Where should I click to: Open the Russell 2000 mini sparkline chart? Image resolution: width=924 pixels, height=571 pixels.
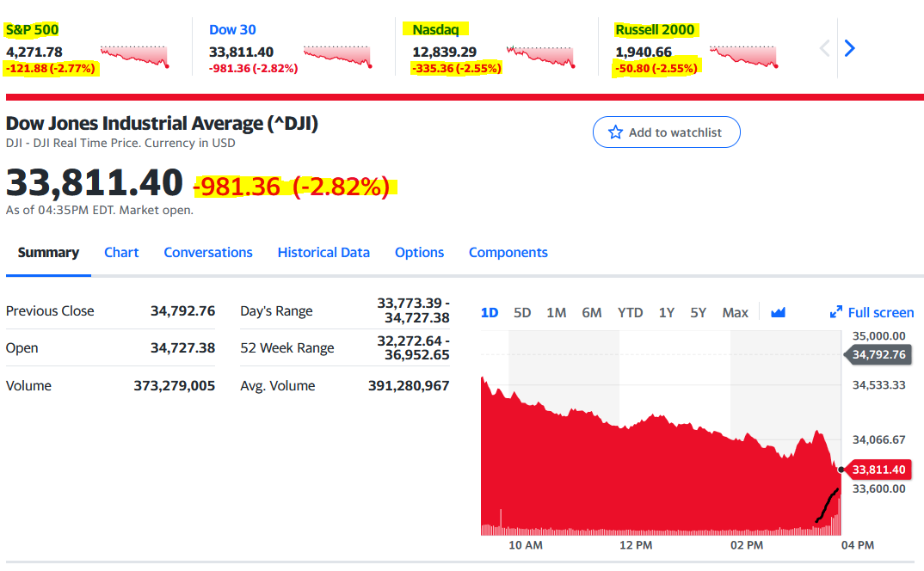[x=743, y=55]
